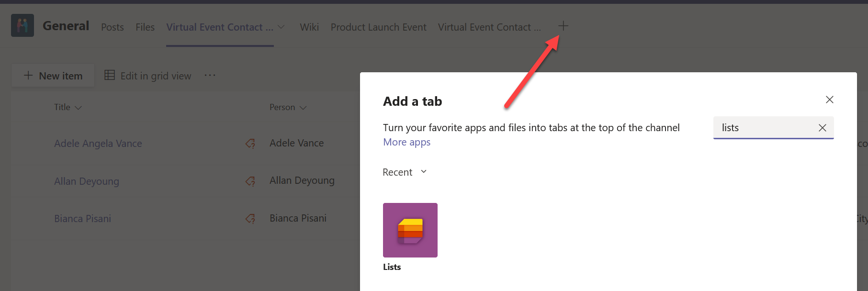Switch to the Files tab
The image size is (868, 291).
tap(145, 27)
